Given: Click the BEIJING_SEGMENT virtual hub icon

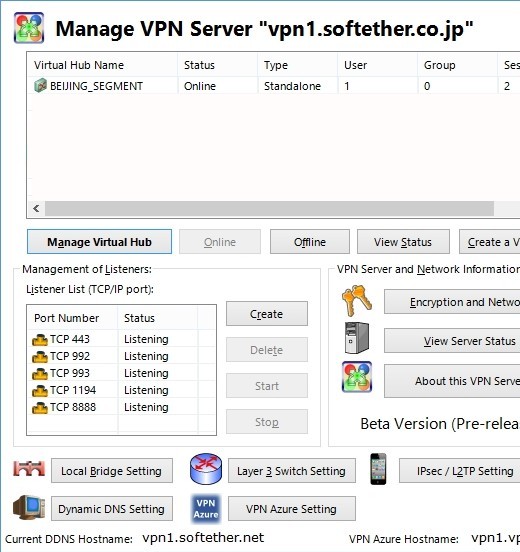Looking at the screenshot, I should coord(40,86).
